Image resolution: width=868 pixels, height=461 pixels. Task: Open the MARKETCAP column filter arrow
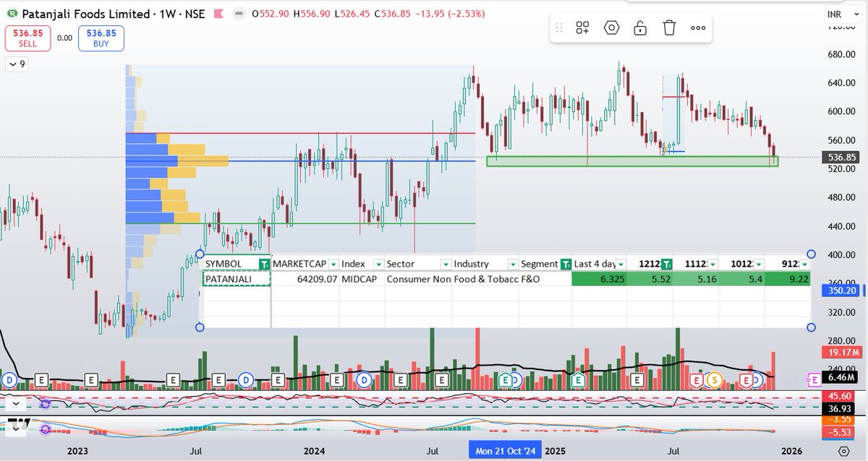[333, 264]
